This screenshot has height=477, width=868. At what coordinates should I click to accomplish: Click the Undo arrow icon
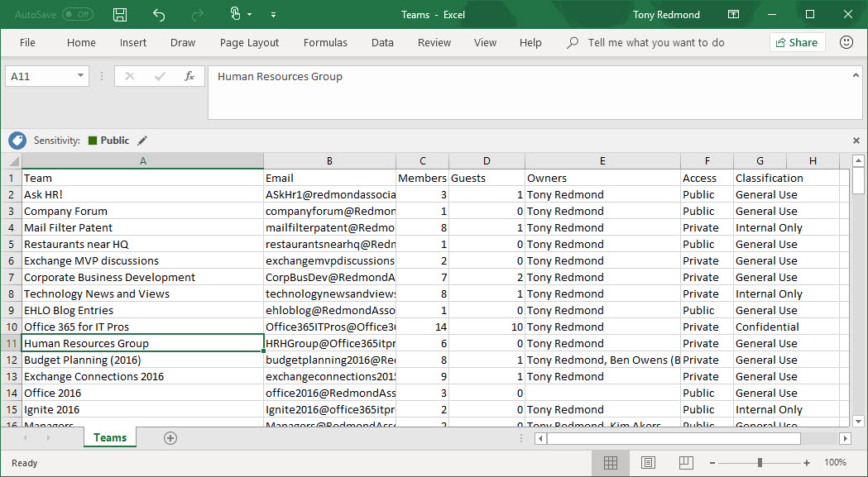coord(159,15)
